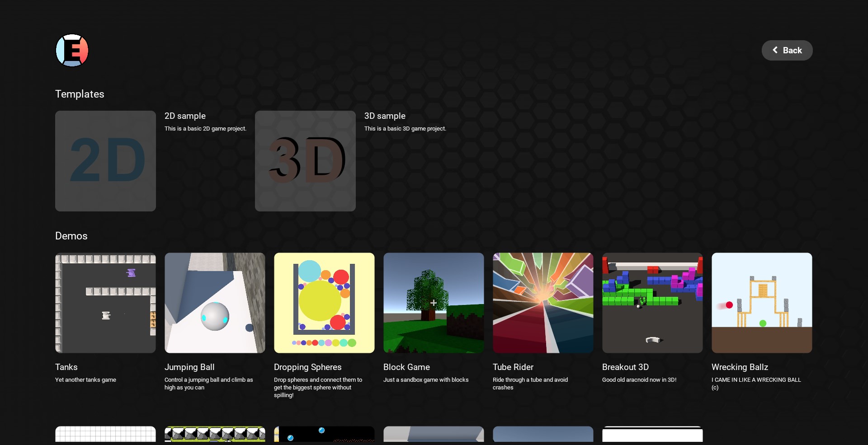Click the E engine logo icon
Screen dimensions: 868x445
[72, 50]
